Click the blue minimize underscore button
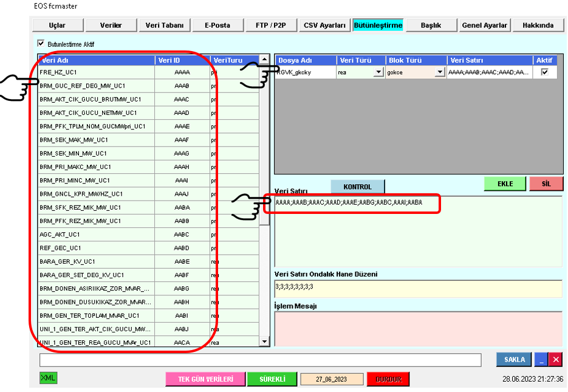Screen dimensions: 568x392 (x=541, y=359)
